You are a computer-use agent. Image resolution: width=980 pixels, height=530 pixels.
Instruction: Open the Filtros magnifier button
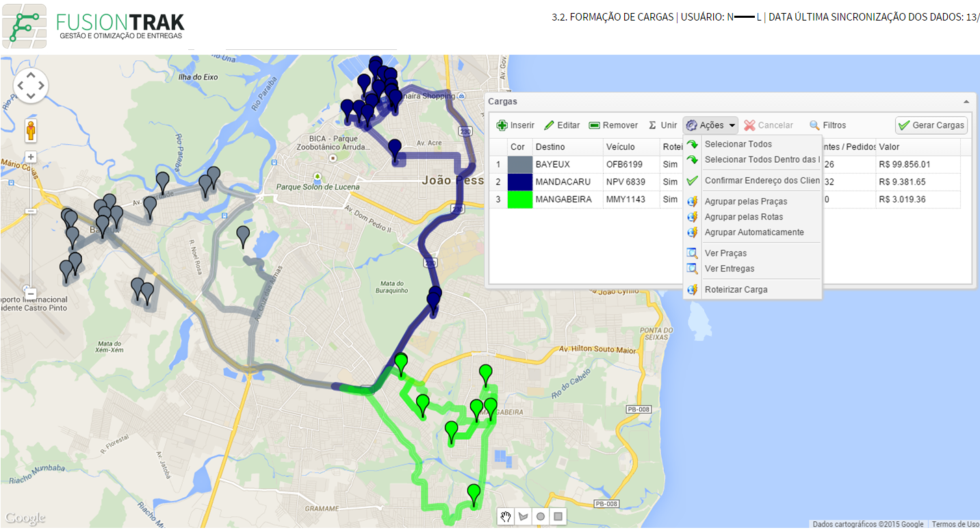point(828,125)
